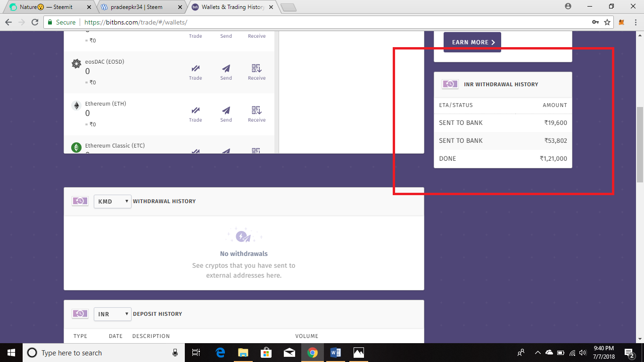Screen dimensions: 644x362
Task: Click the DONE withdrawal status
Action: 447,158
